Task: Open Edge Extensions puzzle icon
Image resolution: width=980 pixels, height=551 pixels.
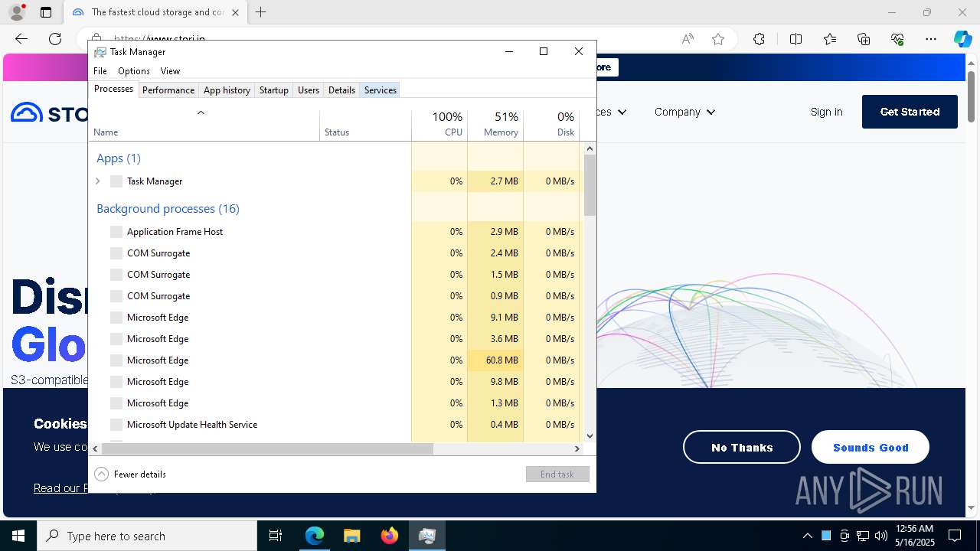Action: tap(759, 39)
